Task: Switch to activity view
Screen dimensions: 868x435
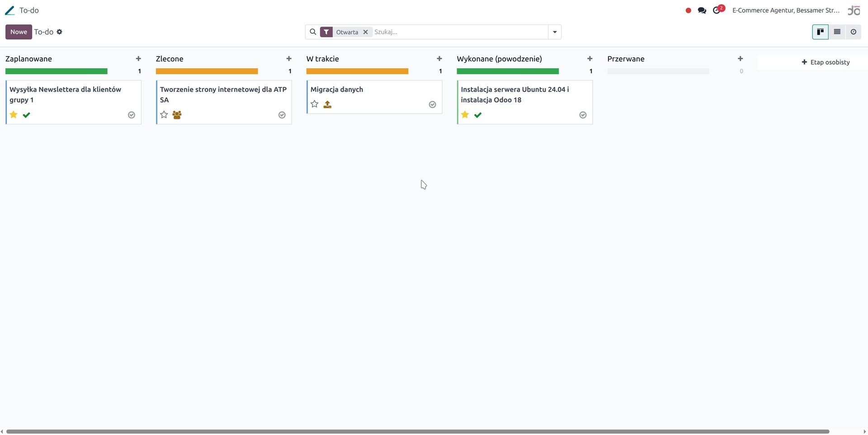Action: [853, 32]
